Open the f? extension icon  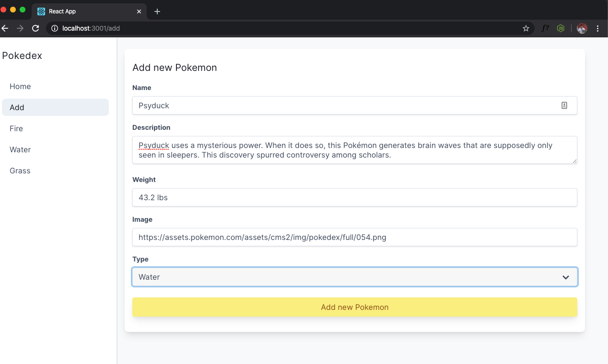[x=545, y=28]
